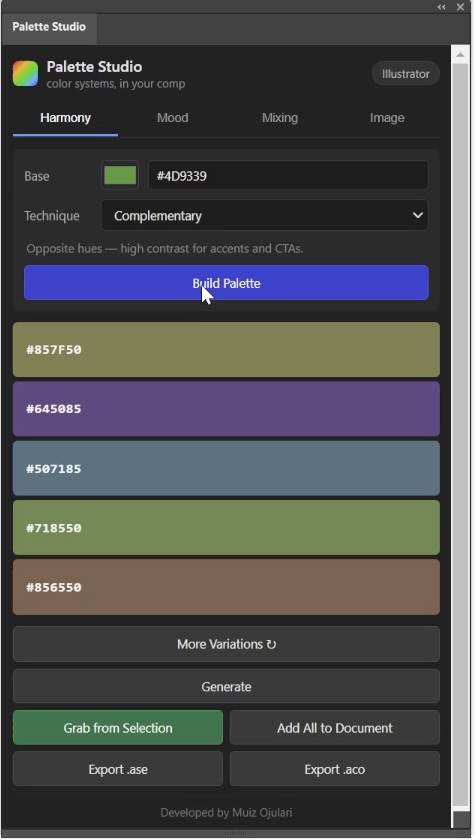Select the brown swatch #856550
Image resolution: width=476 pixels, height=840 pixels.
click(x=226, y=587)
